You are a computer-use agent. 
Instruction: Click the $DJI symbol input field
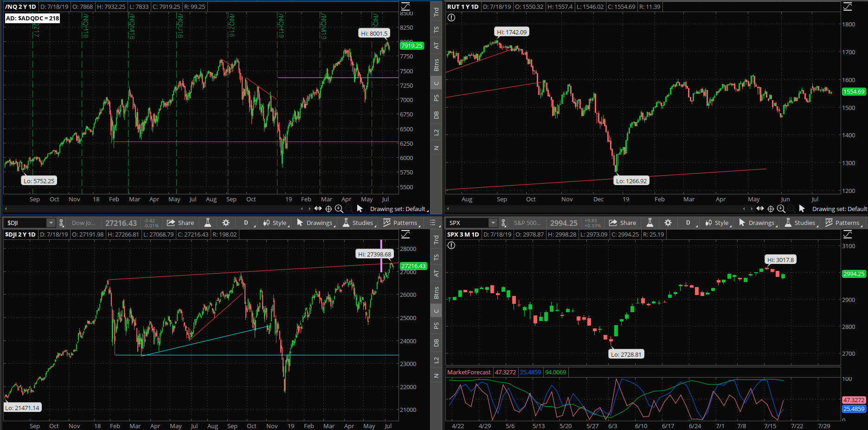[x=26, y=223]
